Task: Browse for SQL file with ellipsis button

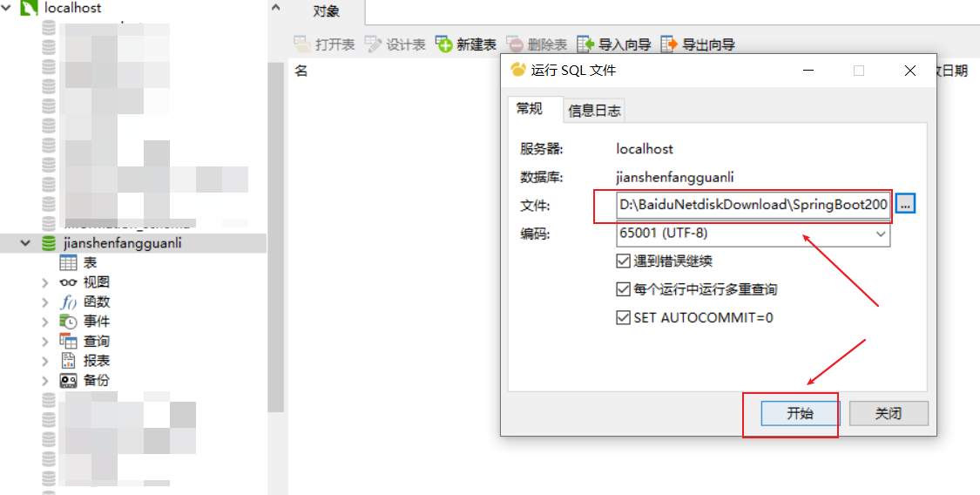Action: (905, 204)
